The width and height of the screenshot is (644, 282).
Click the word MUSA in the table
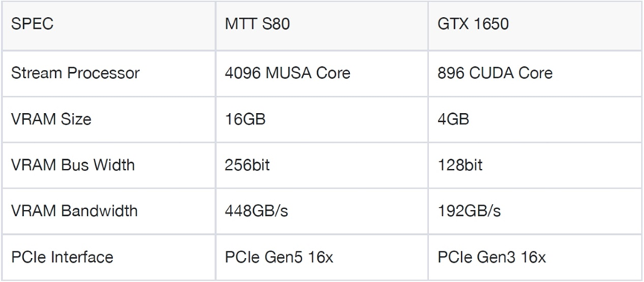point(290,73)
